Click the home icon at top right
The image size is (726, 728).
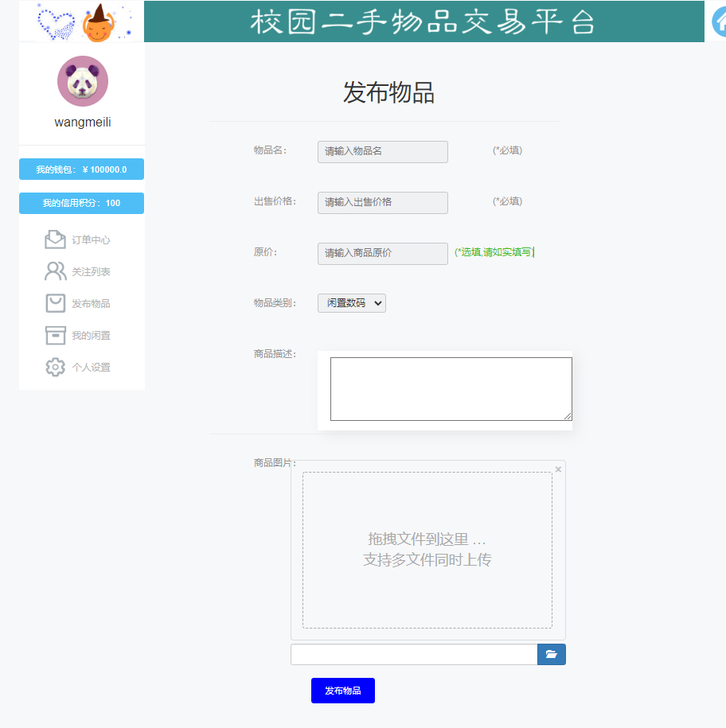[x=719, y=21]
